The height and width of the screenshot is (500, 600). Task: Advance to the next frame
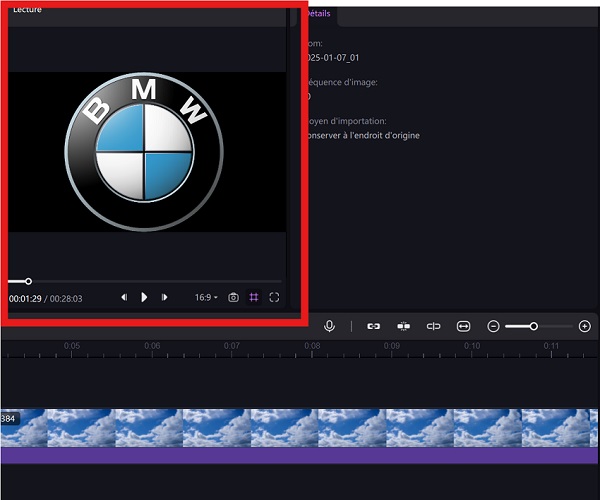[164, 297]
